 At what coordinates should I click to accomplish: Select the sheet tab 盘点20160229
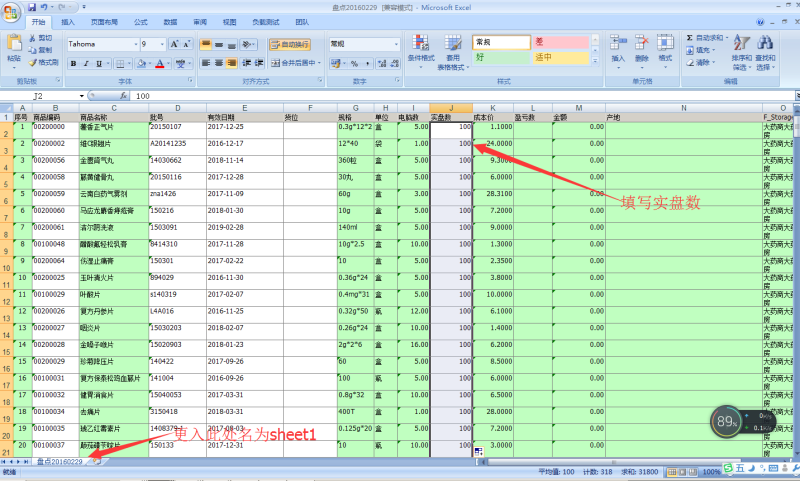[x=59, y=461]
